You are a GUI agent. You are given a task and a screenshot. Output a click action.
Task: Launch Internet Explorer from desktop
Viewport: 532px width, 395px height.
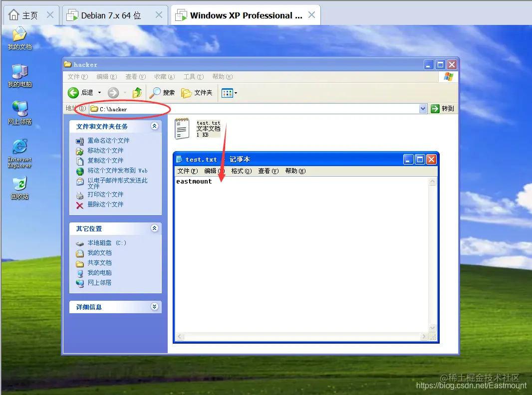coord(19,153)
